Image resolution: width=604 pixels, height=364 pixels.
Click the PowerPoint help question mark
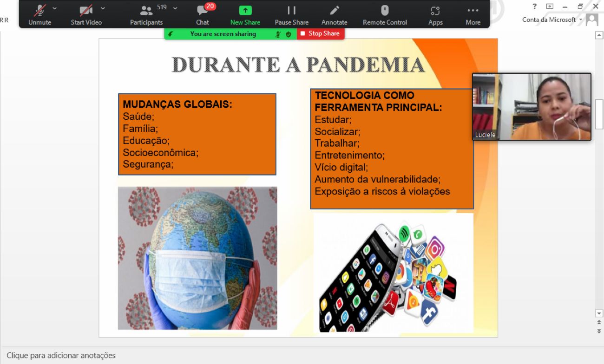click(x=535, y=6)
